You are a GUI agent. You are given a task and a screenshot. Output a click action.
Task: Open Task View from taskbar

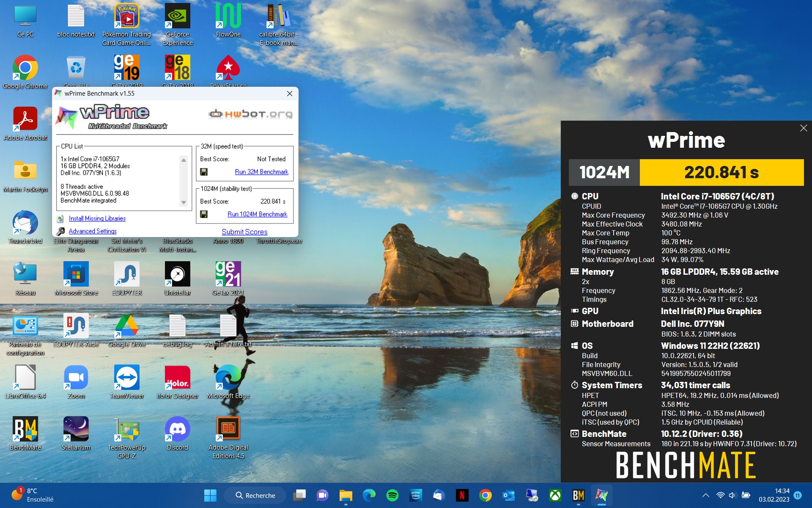(x=299, y=495)
